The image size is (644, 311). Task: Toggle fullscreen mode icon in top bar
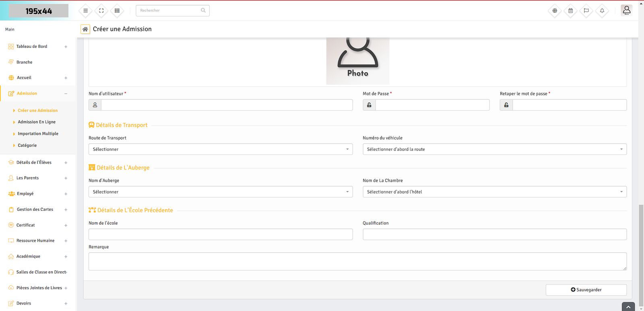pyautogui.click(x=101, y=11)
